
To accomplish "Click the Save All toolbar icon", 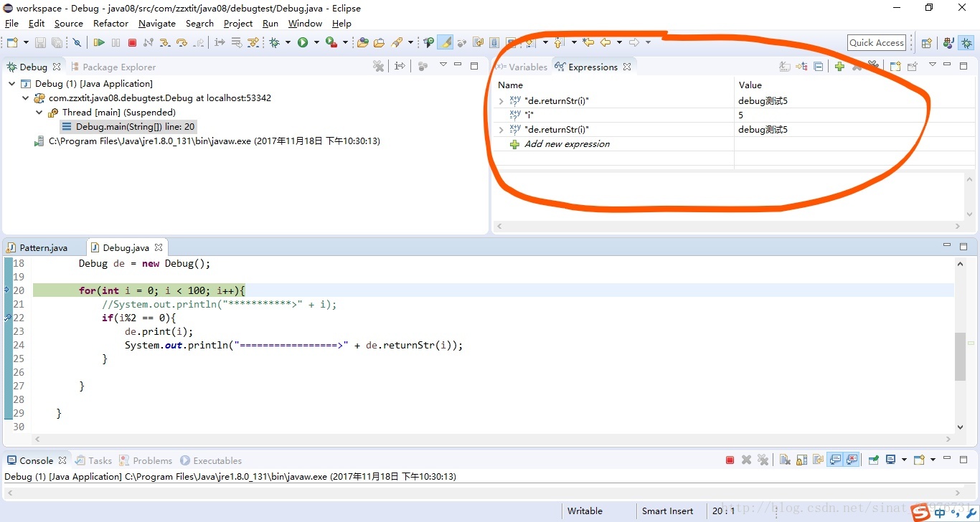I will click(x=57, y=42).
